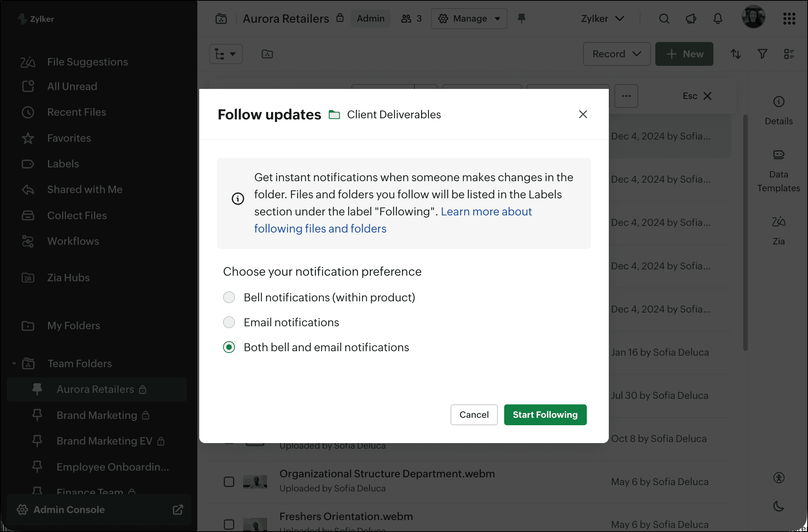Toggle dark mode moon icon
Viewport: 808px width, 532px height.
[x=779, y=506]
